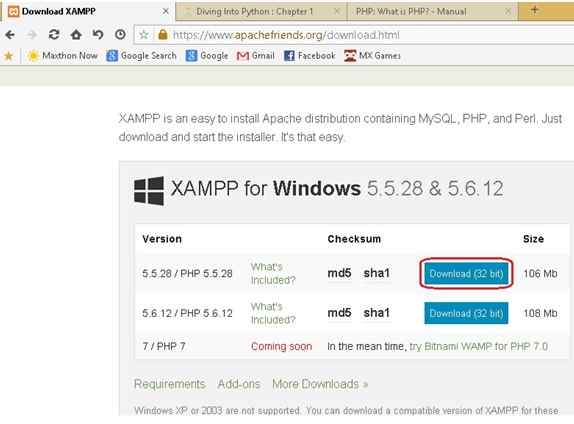
Task: Download XAMPP 5.5.28 32 bit
Action: tap(466, 274)
